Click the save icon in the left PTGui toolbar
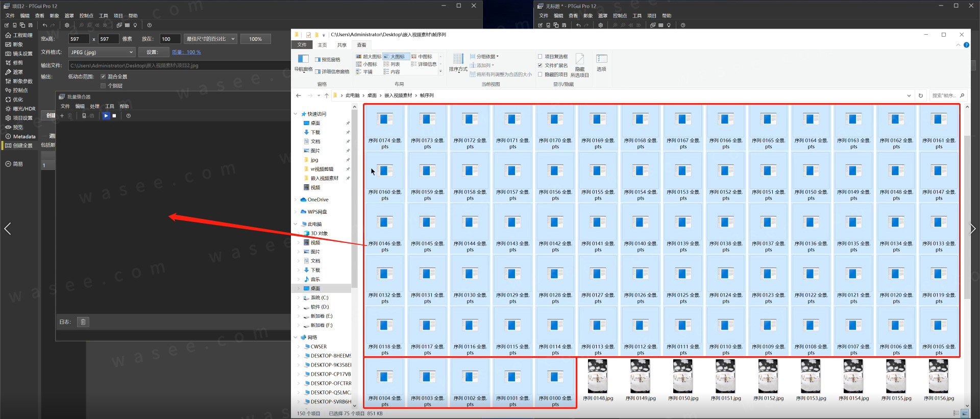 click(x=31, y=25)
